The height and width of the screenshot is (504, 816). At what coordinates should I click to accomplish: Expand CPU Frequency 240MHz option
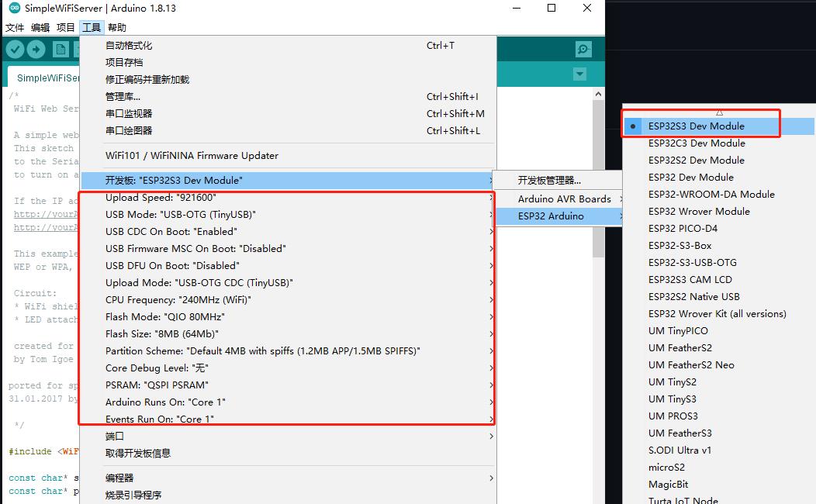[288, 300]
